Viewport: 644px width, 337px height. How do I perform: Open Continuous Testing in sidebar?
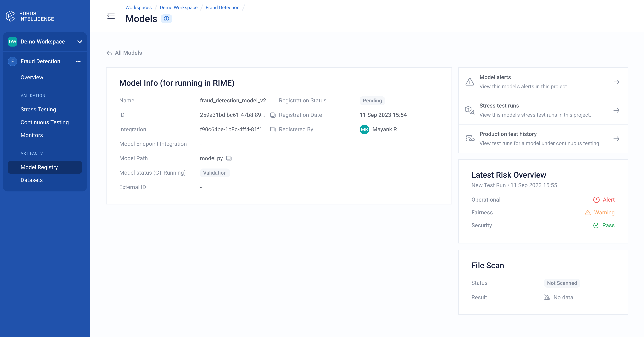click(45, 122)
